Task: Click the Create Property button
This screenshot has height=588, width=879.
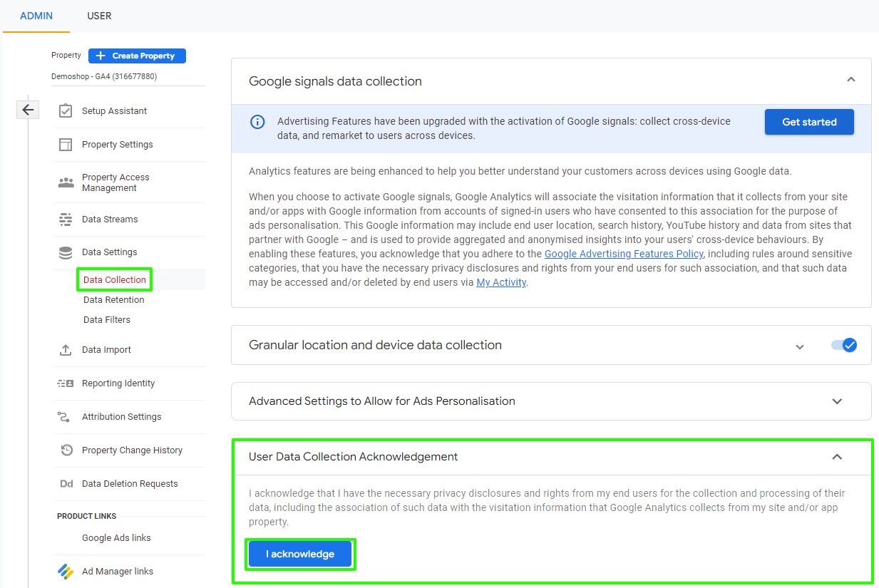Action: tap(137, 56)
